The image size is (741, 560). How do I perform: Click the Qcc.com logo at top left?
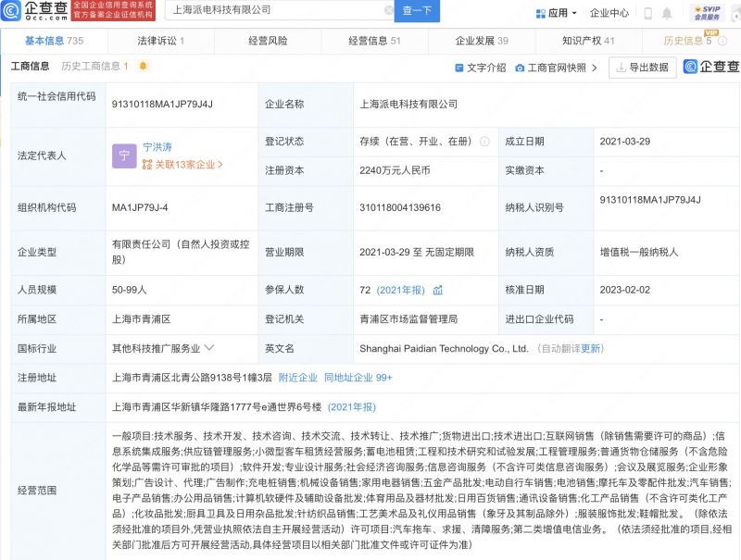coord(35,10)
